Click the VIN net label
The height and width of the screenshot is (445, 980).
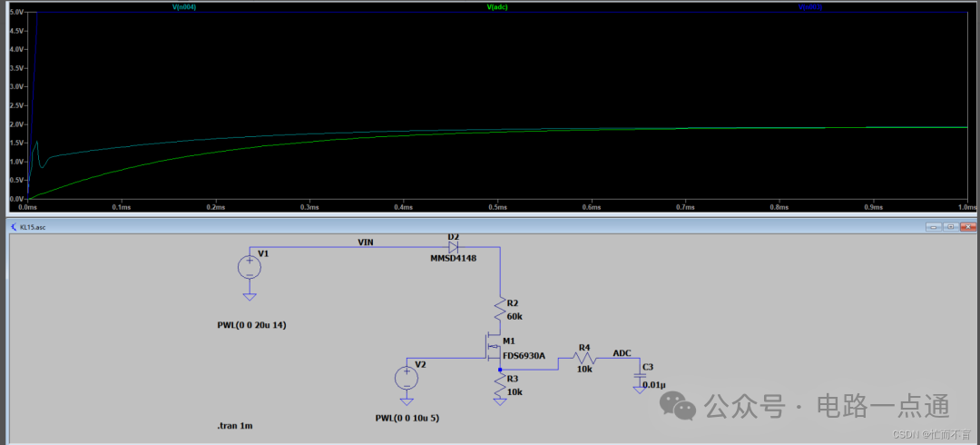tap(367, 242)
